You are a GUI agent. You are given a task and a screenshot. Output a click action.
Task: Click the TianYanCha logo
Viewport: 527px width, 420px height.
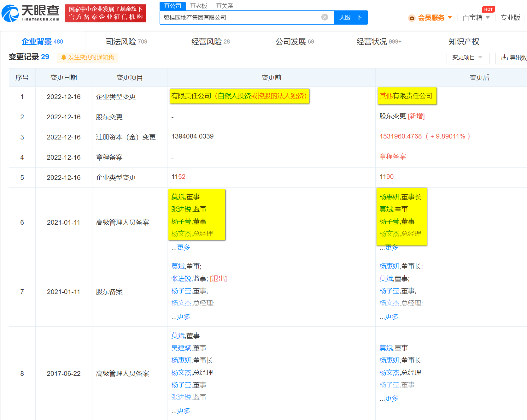click(30, 13)
